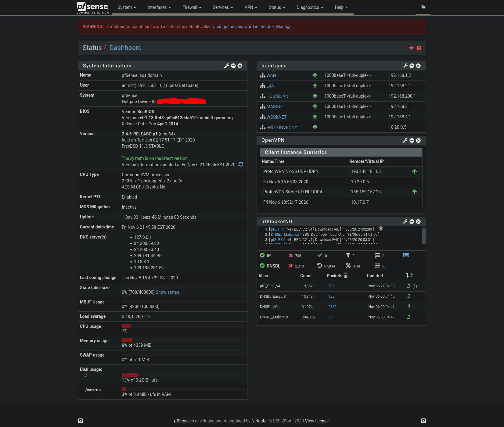Clear Packets counters trash icon
This screenshot has height=427, width=504.
tap(346, 275)
